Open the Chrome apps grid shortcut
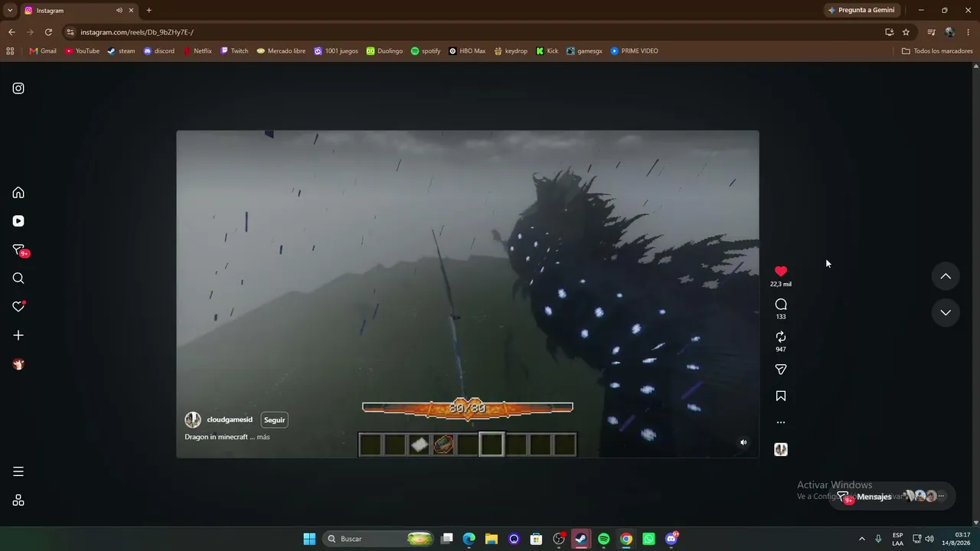The image size is (980, 551). 10,51
